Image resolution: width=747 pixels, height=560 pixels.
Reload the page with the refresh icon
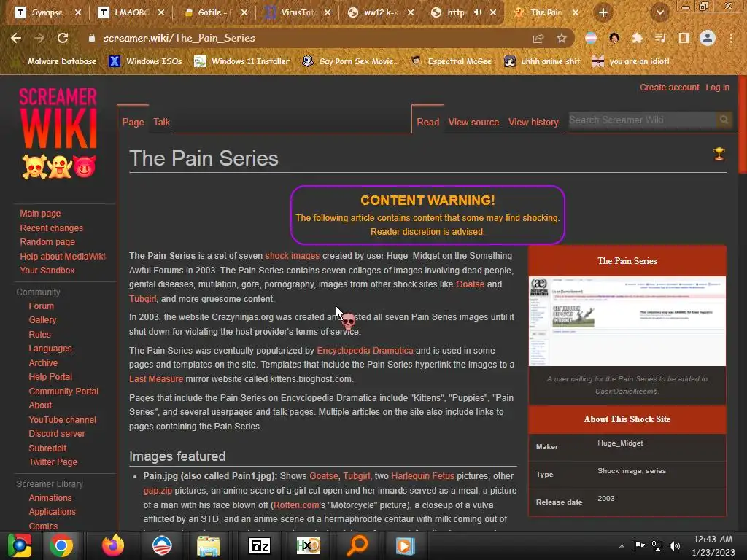[x=63, y=38]
